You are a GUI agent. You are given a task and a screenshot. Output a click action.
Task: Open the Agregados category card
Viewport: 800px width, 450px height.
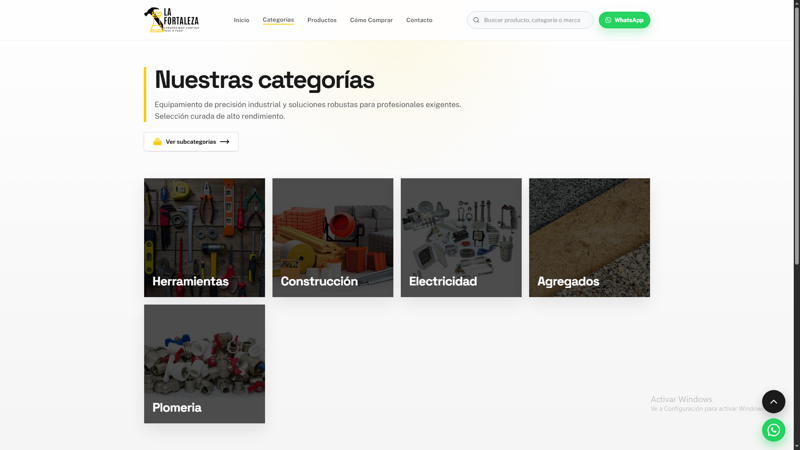click(x=589, y=237)
